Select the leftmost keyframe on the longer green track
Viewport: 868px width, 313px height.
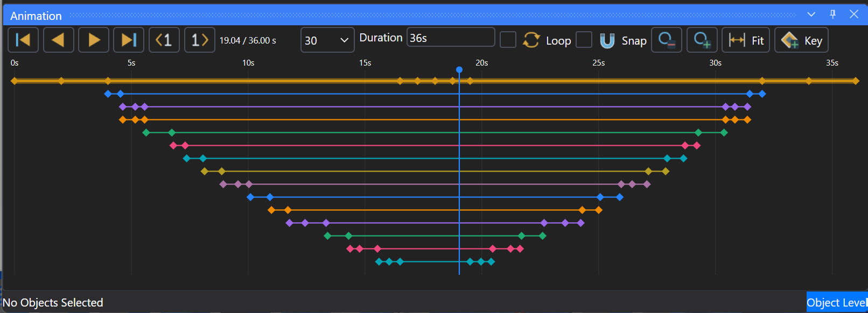tap(146, 133)
